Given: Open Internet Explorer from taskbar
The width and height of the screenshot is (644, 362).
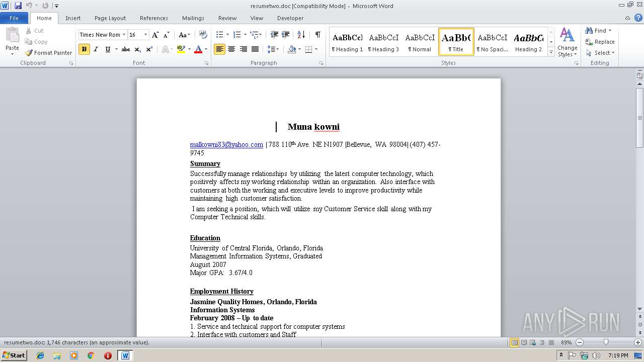Looking at the screenshot, I should 40,355.
